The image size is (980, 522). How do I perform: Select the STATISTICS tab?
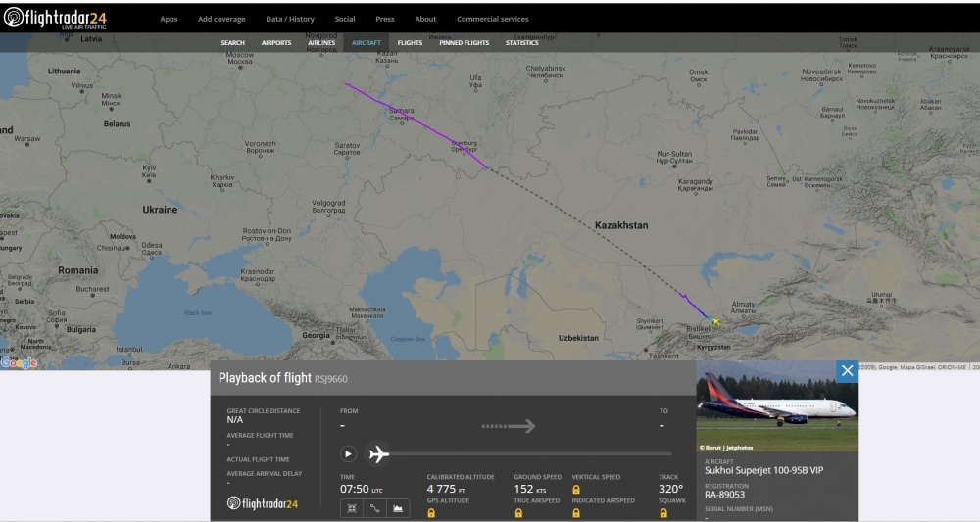point(522,42)
